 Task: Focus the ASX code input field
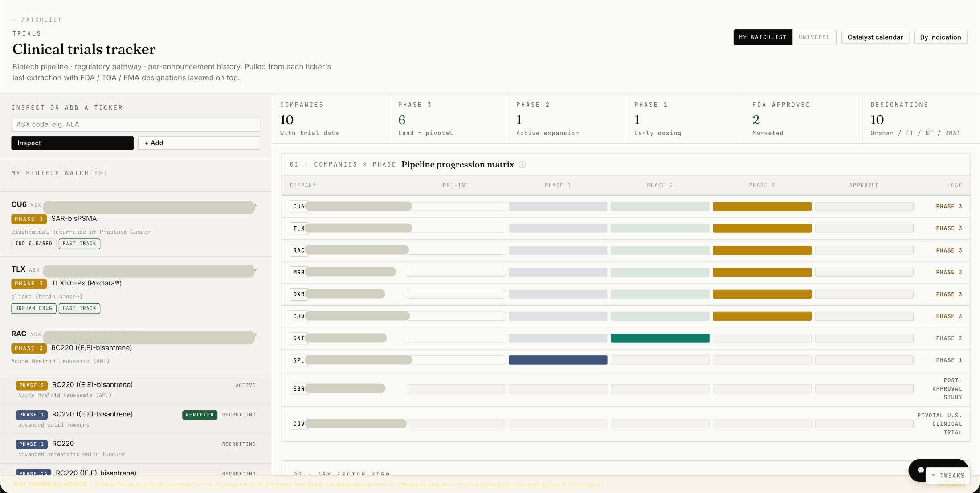(x=136, y=124)
